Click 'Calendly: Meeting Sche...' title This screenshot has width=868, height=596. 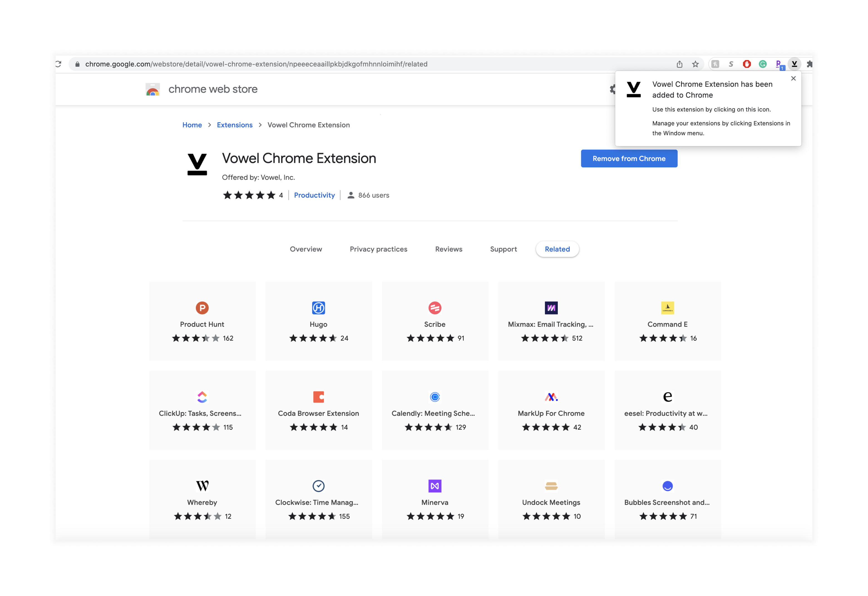[433, 413]
